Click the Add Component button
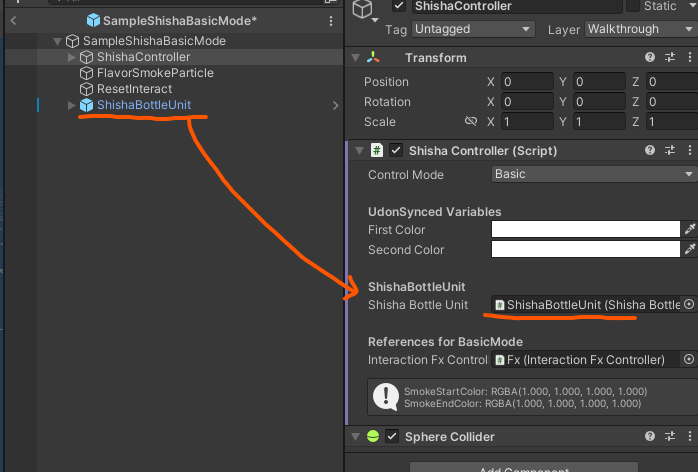Screen dimensions: 698x472 [524, 467]
